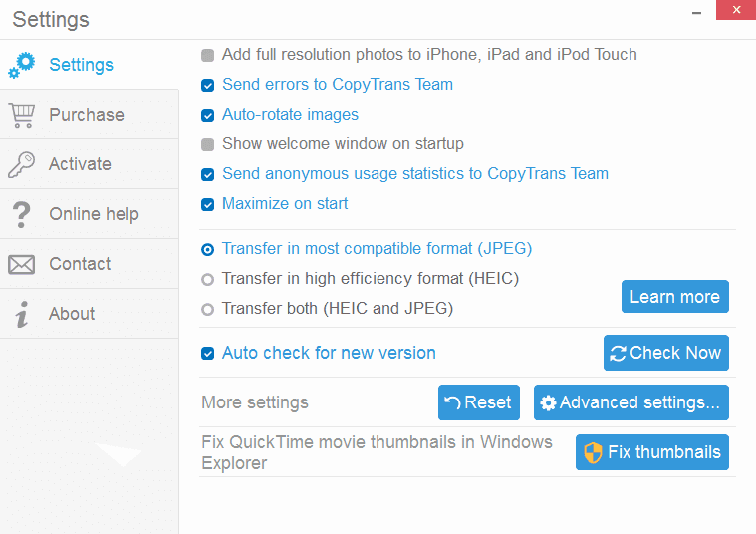Uncheck Send errors to CopyTrans Team
The width and height of the screenshot is (756, 534).
207,85
